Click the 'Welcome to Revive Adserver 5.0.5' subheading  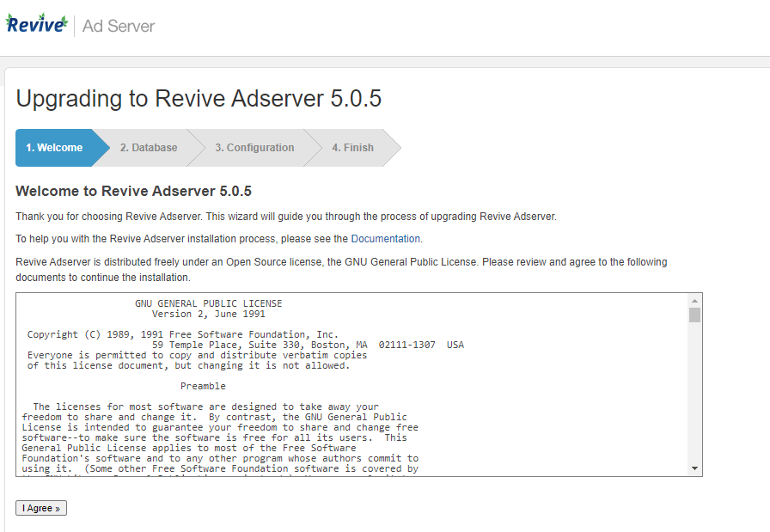(x=133, y=191)
